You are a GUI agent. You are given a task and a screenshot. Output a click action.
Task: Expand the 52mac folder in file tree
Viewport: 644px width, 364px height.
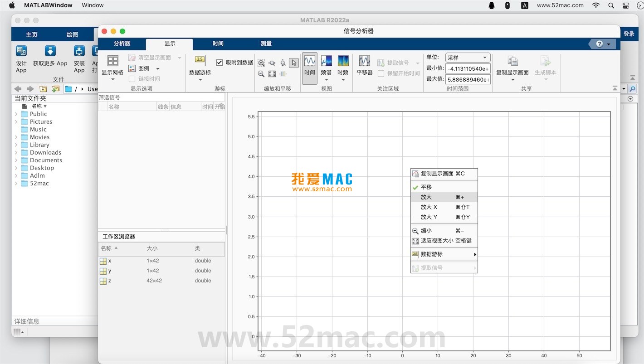(x=16, y=184)
